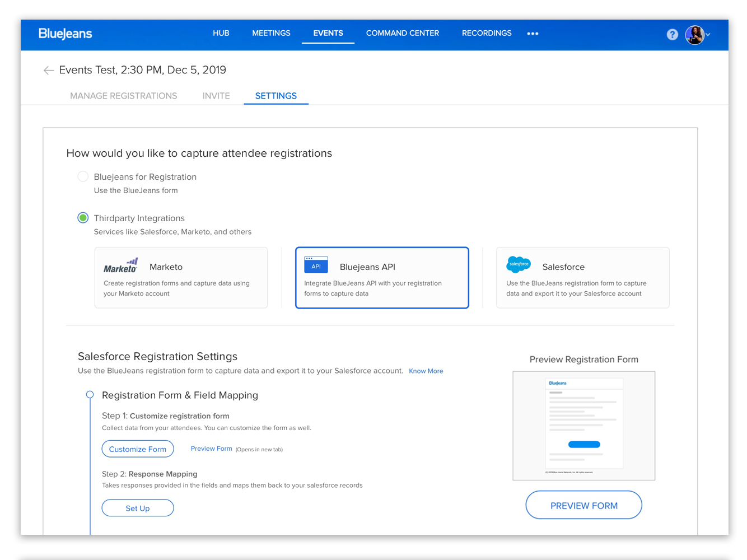Click the PREVIEW FORM button

point(583,505)
